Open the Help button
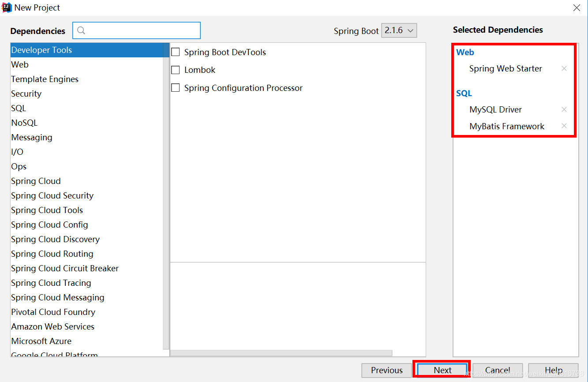Screen dimensions: 588x382 [x=553, y=370]
